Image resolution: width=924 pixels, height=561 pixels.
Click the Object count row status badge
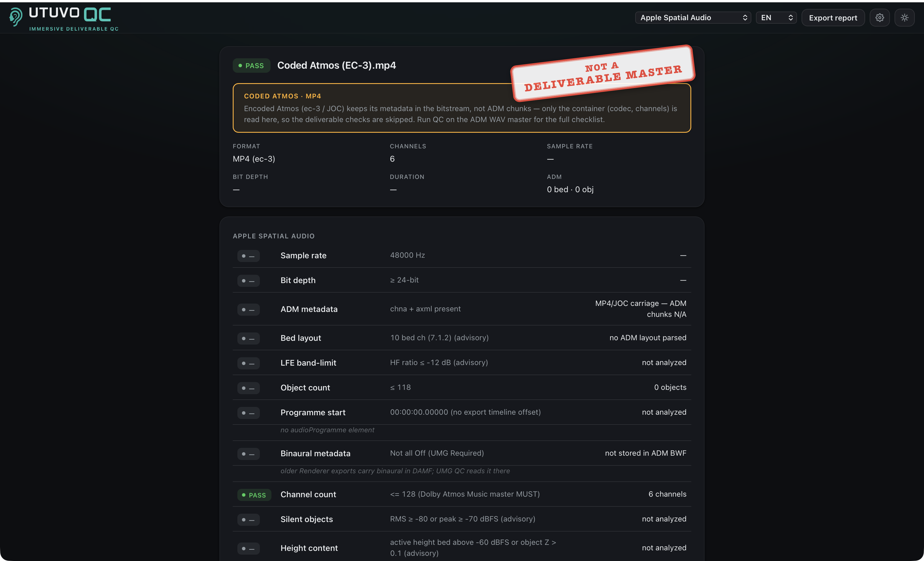248,388
